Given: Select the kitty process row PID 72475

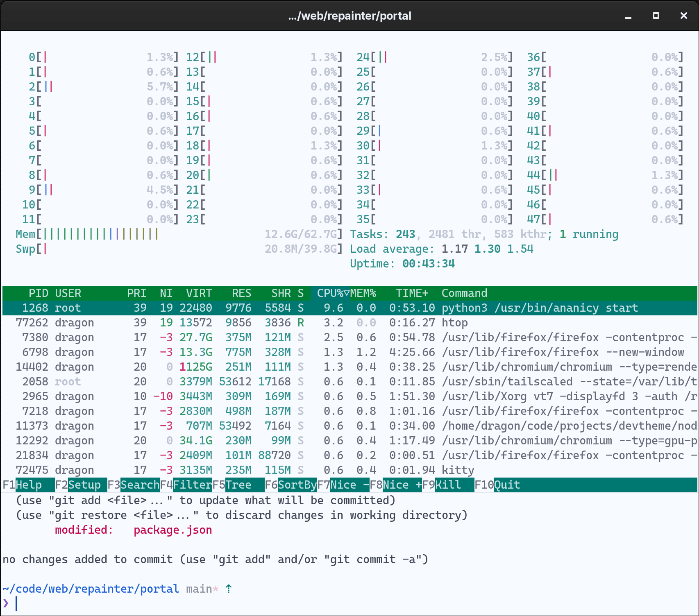Looking at the screenshot, I should click(350, 470).
